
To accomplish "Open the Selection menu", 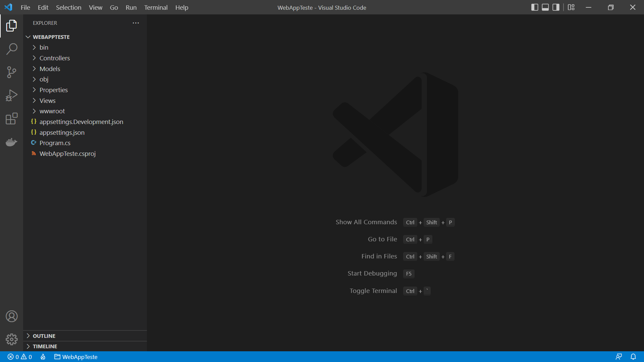I will (68, 7).
